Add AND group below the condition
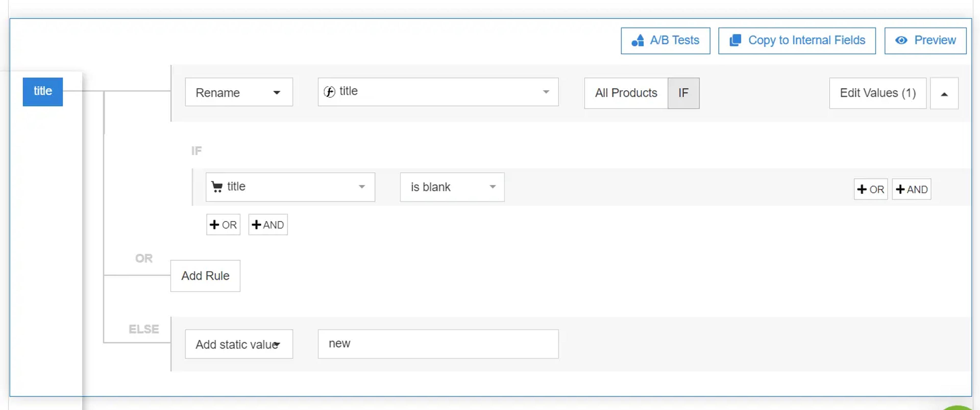The image size is (980, 410). (268, 225)
